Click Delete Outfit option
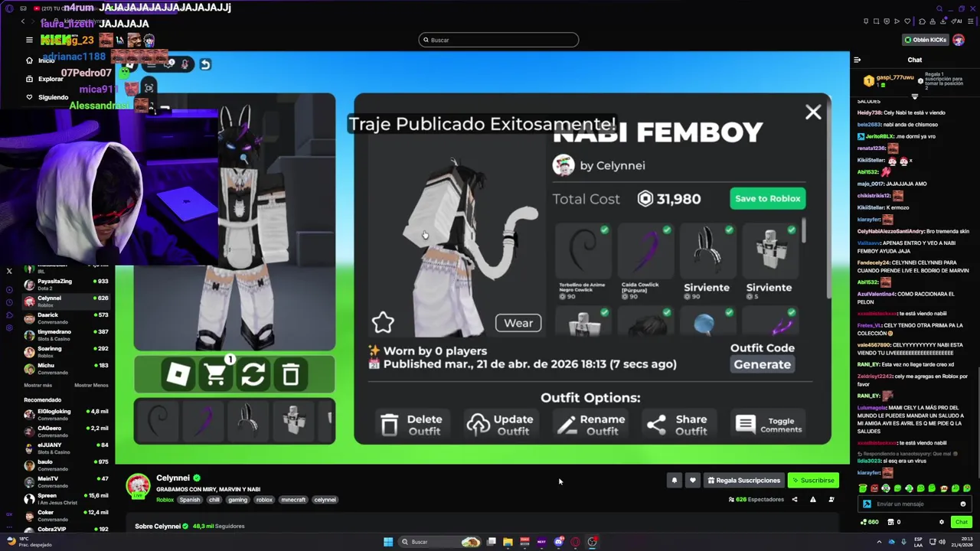 (x=411, y=425)
